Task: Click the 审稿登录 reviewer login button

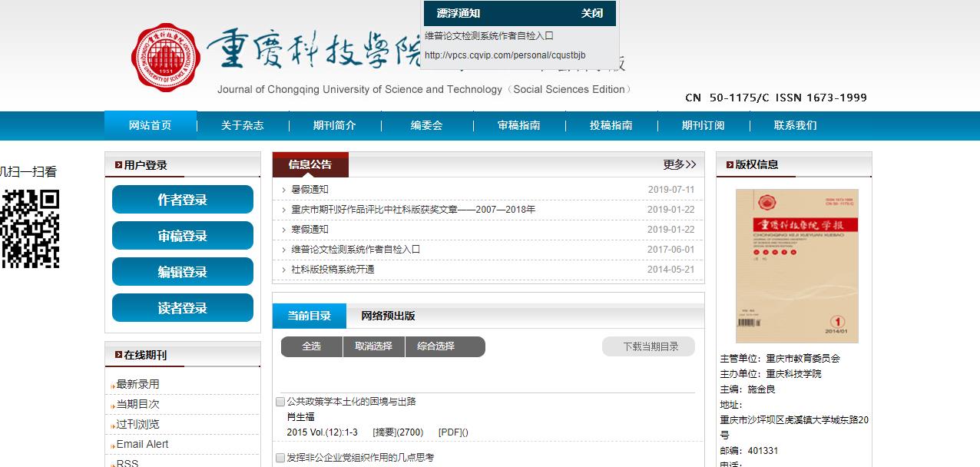Action: coord(183,236)
